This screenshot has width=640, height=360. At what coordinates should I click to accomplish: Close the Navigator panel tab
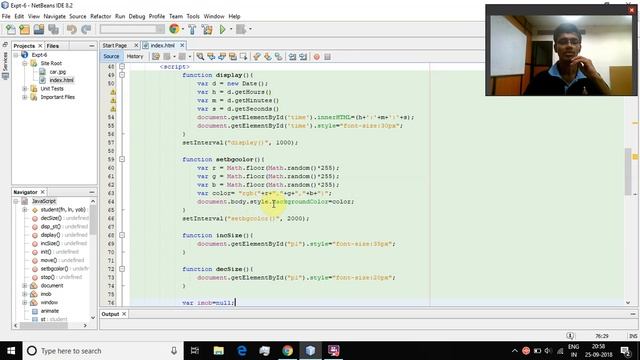click(42, 192)
